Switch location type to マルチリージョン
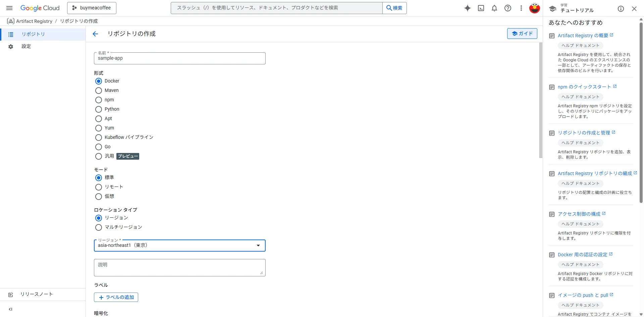Viewport: 644px width, 317px height. pos(99,227)
